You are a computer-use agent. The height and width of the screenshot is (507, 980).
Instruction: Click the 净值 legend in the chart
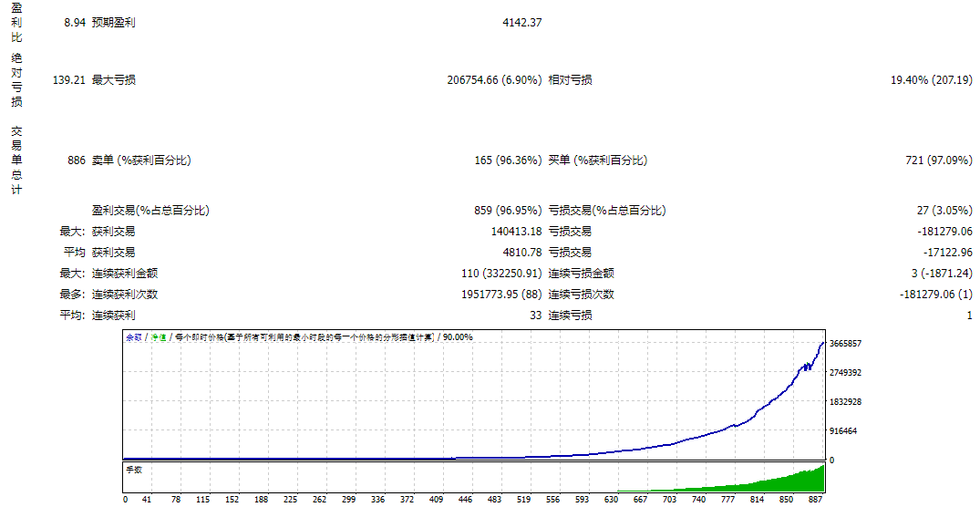click(158, 337)
